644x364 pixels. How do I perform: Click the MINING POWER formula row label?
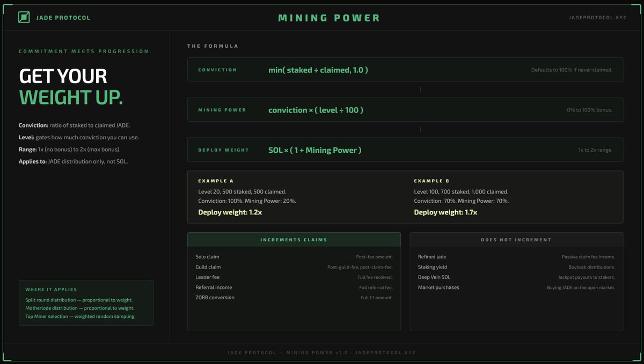[222, 110]
